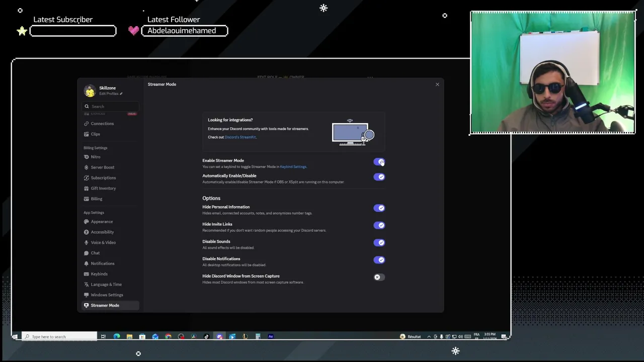
Task: Select Chat in the settings sidebar
Action: [x=110, y=253]
